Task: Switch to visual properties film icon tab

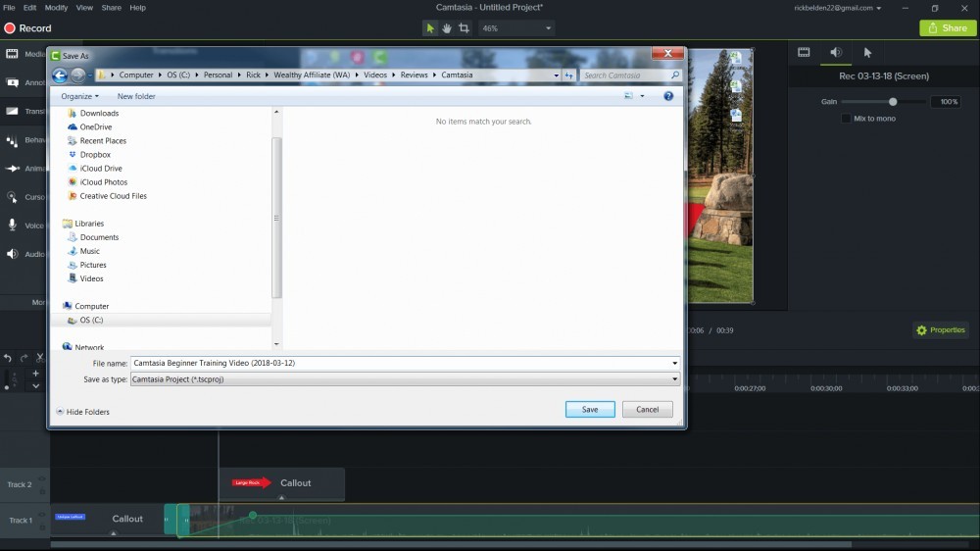Action: click(x=804, y=53)
